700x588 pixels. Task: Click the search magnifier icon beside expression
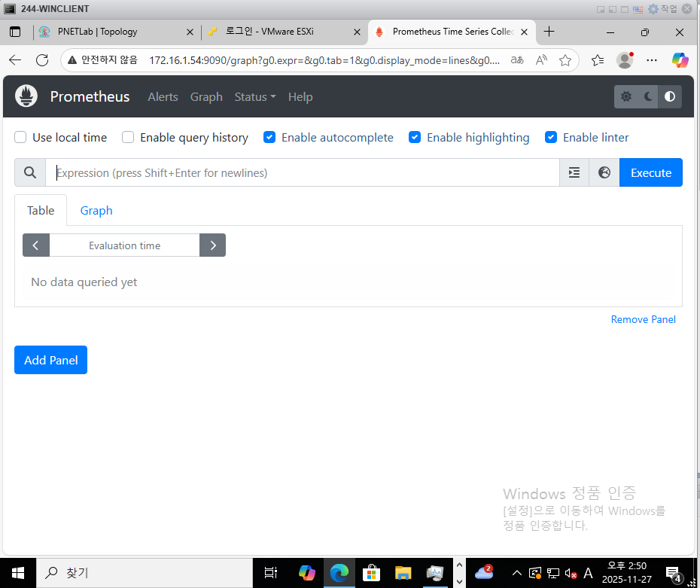(x=30, y=172)
